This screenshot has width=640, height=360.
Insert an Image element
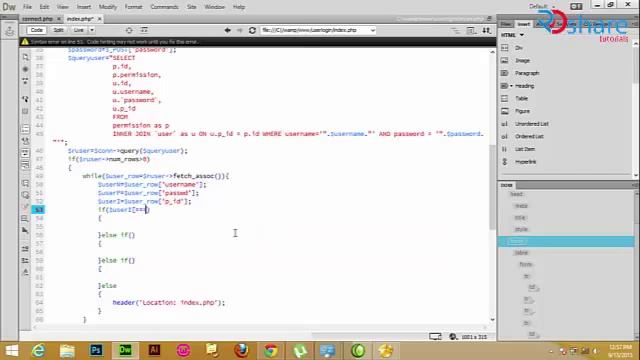522,60
